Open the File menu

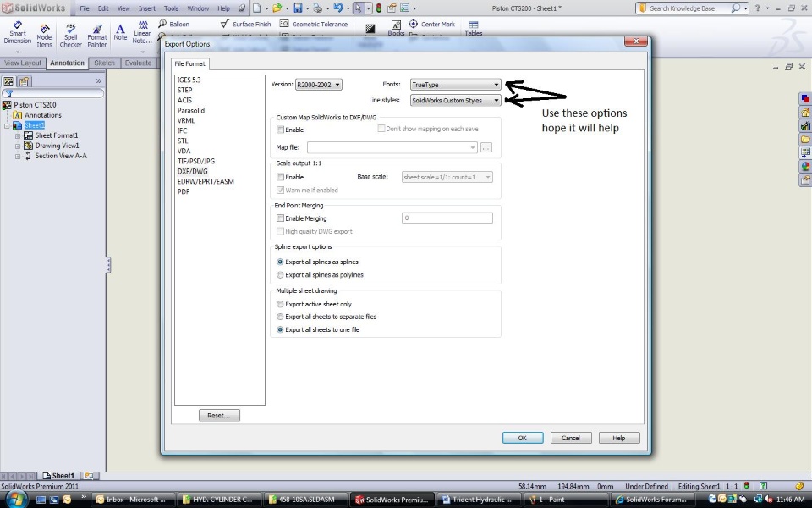tap(85, 8)
